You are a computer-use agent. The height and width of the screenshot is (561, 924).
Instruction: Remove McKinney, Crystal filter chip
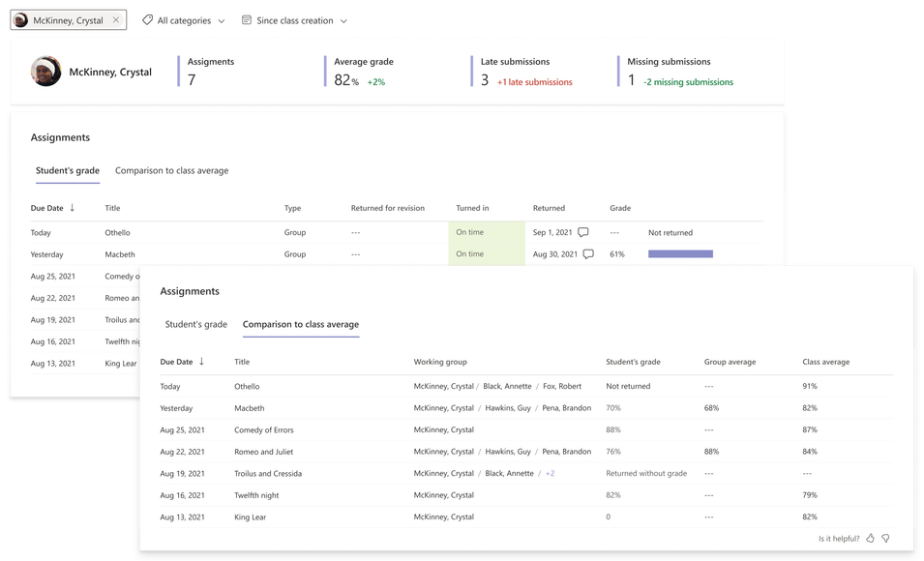[x=116, y=20]
